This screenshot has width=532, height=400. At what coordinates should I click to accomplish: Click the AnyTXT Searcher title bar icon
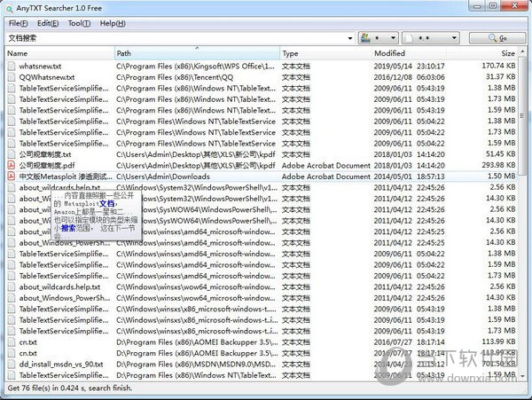coord(10,9)
